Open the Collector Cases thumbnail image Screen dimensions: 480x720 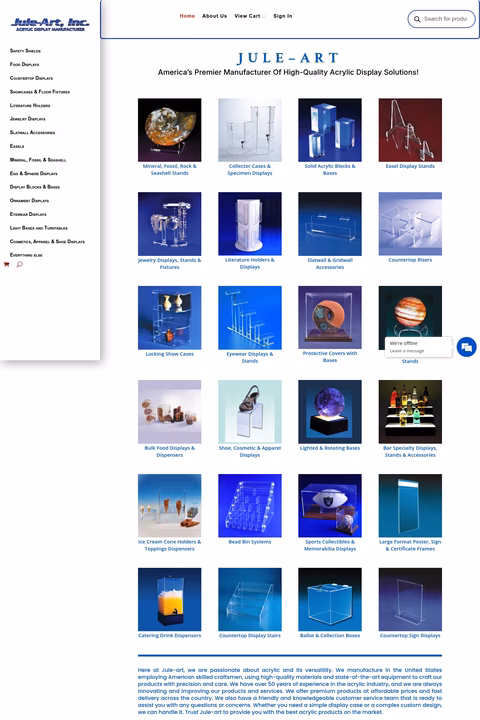tap(250, 130)
